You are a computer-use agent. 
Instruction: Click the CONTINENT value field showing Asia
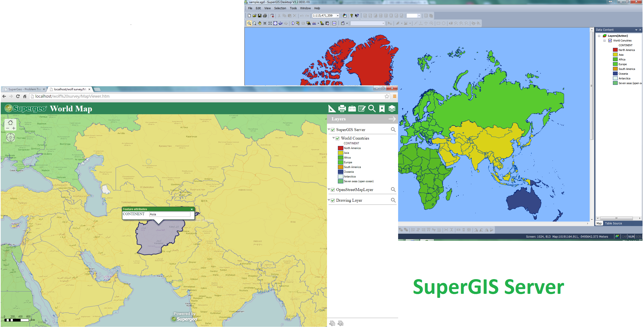pyautogui.click(x=170, y=214)
